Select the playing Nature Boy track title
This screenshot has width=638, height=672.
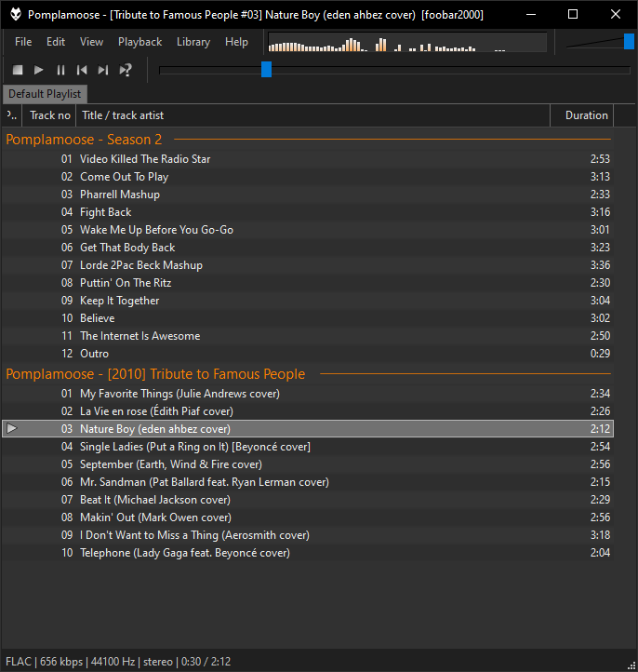coord(155,428)
